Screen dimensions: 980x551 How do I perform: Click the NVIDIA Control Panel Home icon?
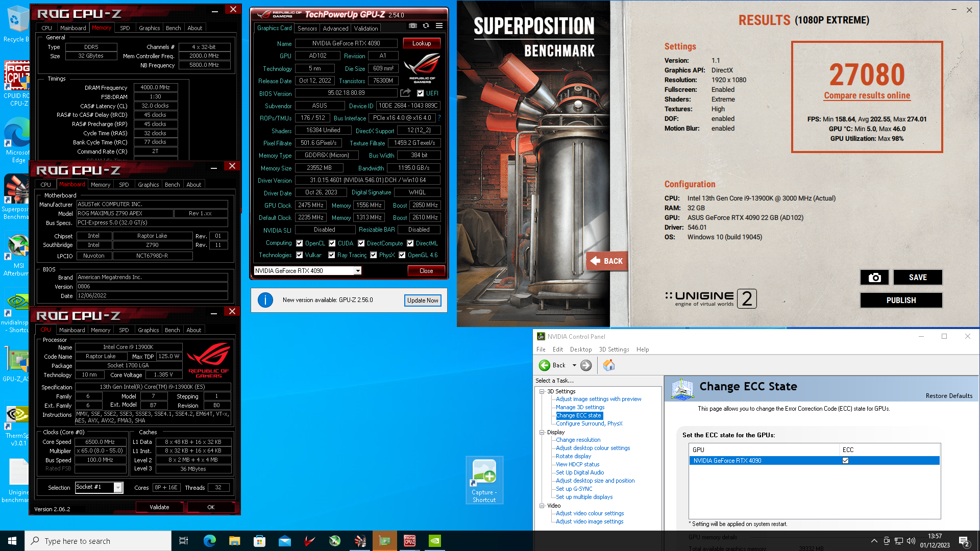[609, 365]
